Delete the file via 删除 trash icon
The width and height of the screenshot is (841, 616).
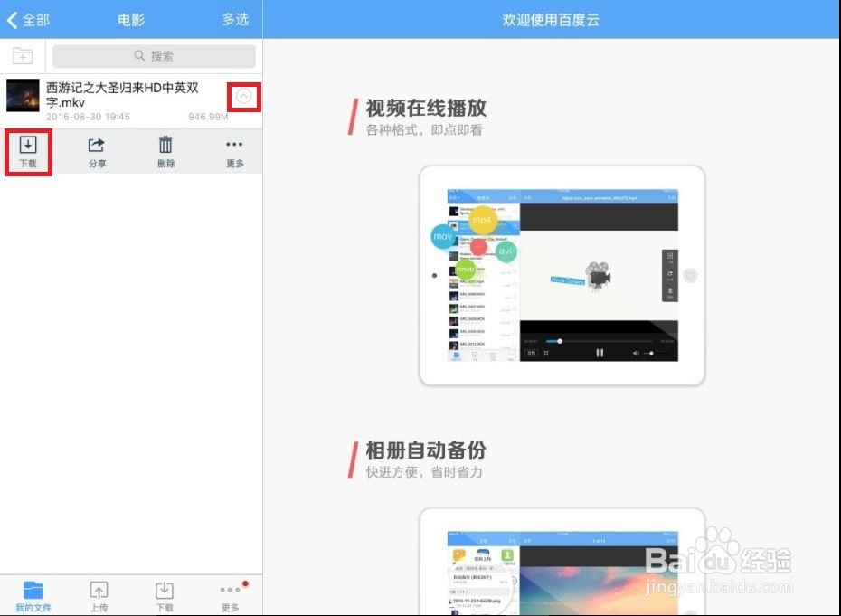165,152
